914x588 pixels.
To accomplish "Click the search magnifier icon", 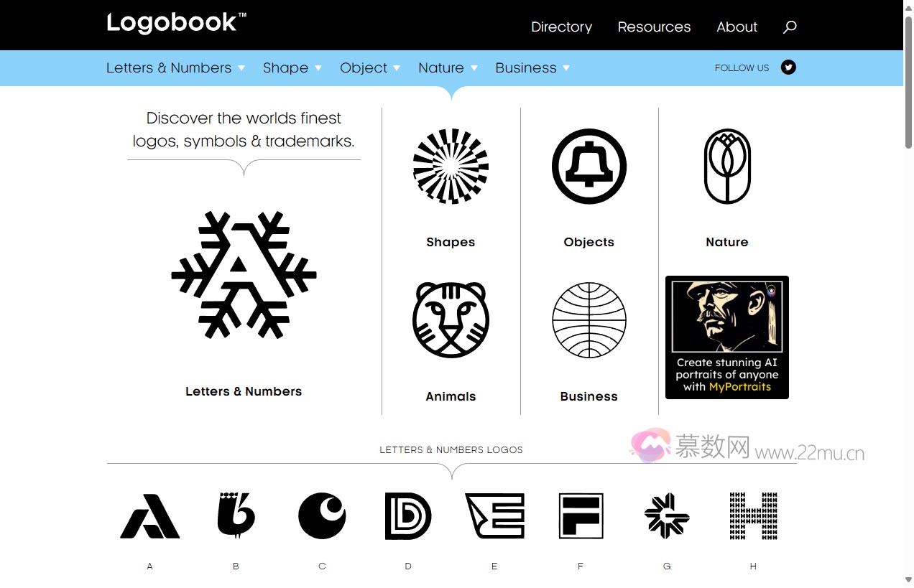I will click(789, 27).
